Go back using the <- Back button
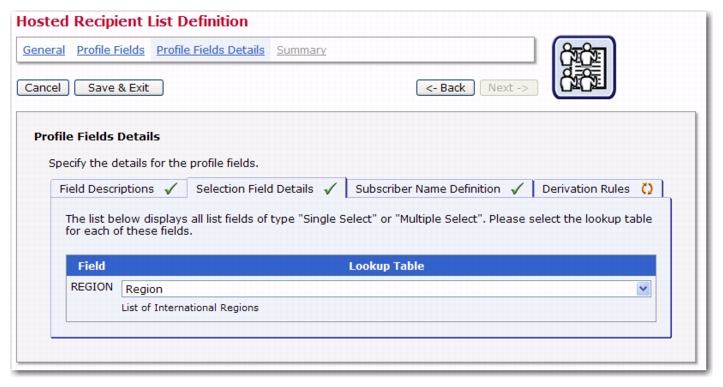723x387 pixels. (445, 88)
